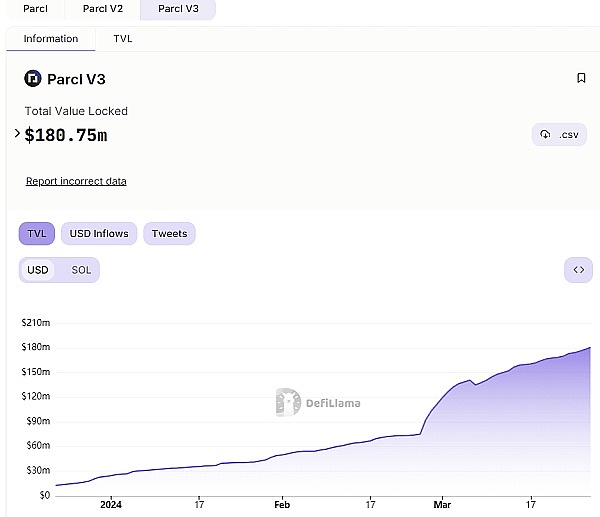Click the DefiLlama watermark logo
This screenshot has height=517, width=600.
point(288,402)
